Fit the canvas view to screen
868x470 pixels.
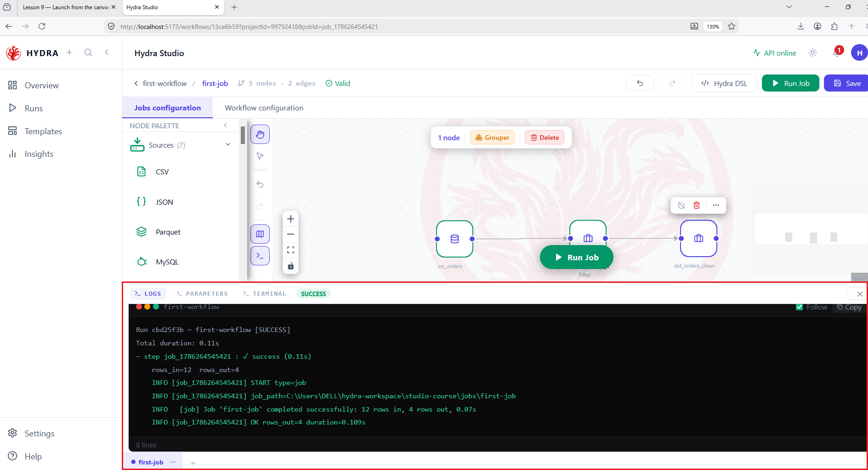point(290,250)
